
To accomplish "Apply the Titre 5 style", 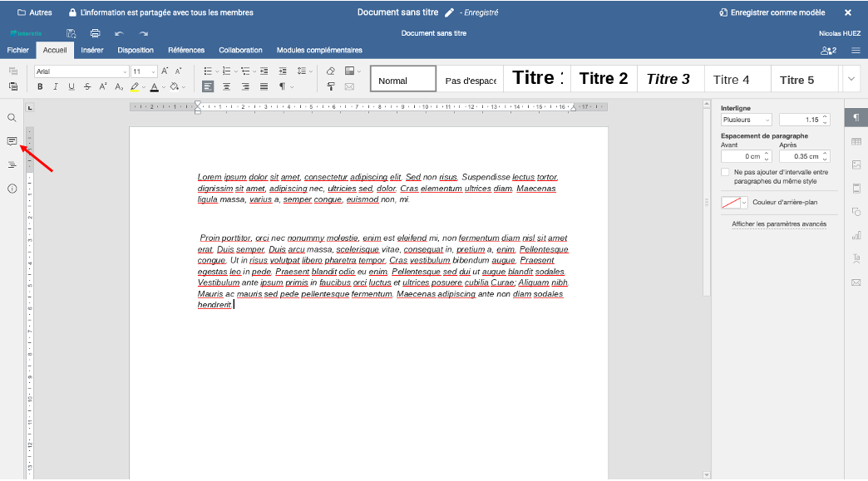I will (x=804, y=79).
